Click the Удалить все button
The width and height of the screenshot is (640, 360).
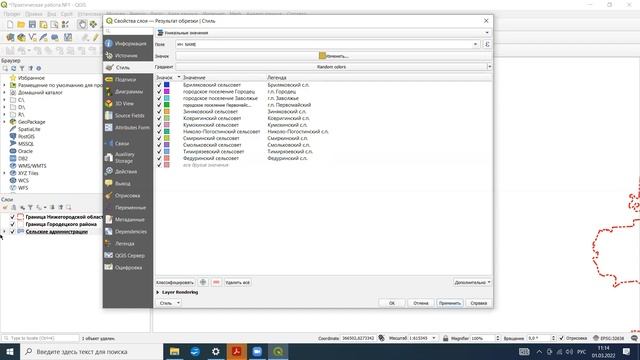coord(238,282)
